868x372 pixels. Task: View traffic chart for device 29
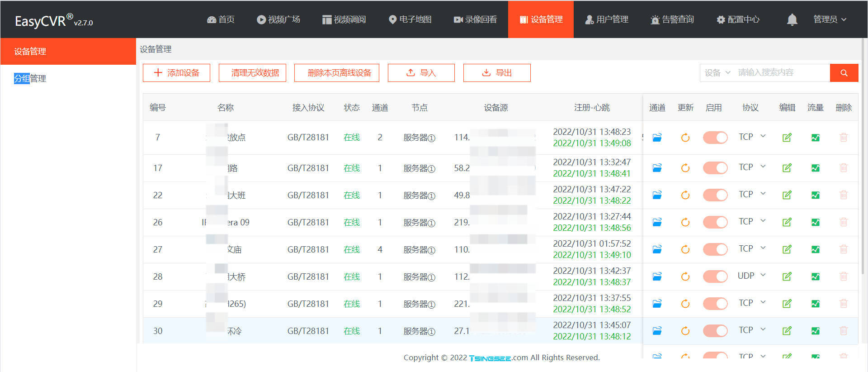[816, 304]
